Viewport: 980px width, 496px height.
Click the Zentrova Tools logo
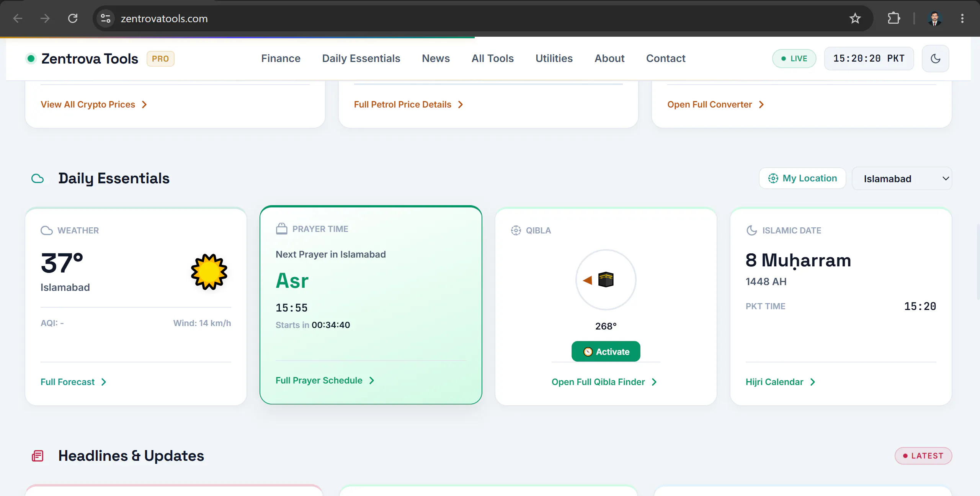(x=82, y=59)
